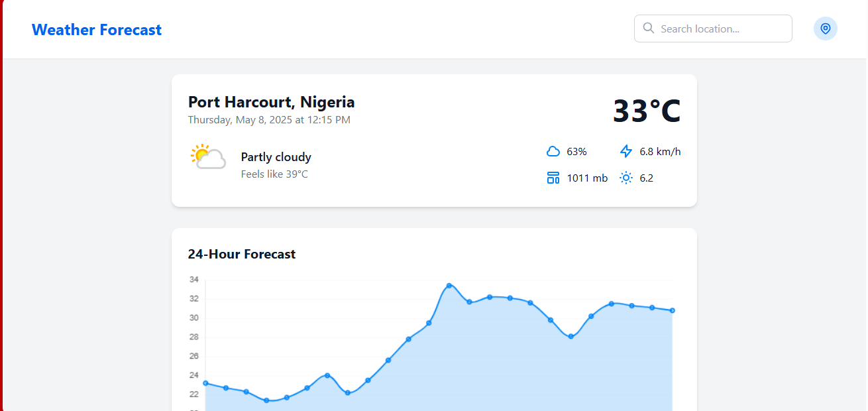Screen dimensions: 868x411
Task: Click the UV index sun icon
Action: tap(626, 178)
